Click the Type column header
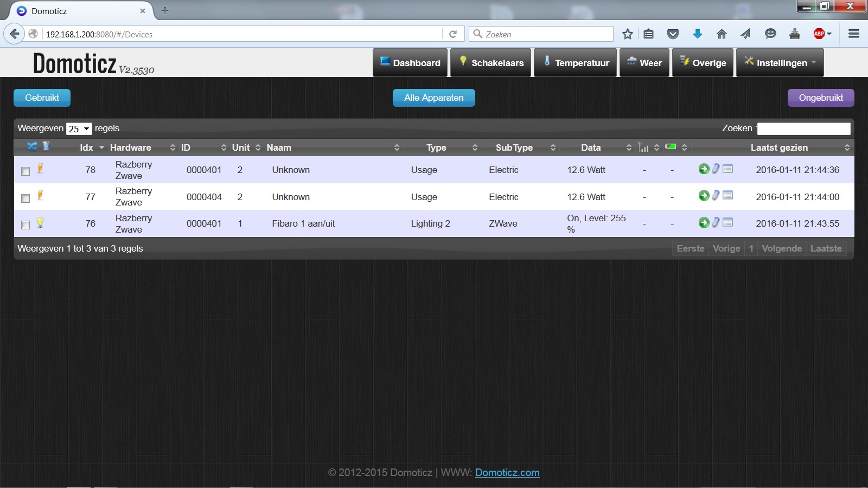This screenshot has width=868, height=488. pyautogui.click(x=442, y=147)
